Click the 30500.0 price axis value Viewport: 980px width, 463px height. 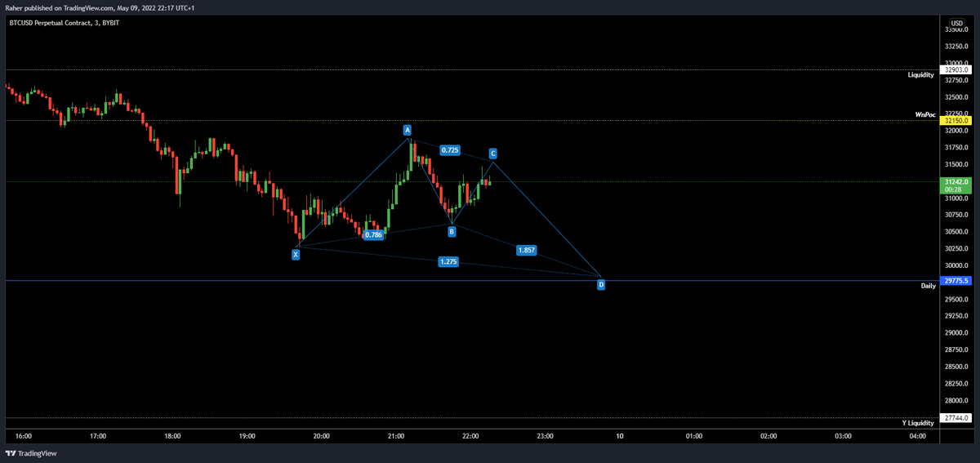pos(956,232)
